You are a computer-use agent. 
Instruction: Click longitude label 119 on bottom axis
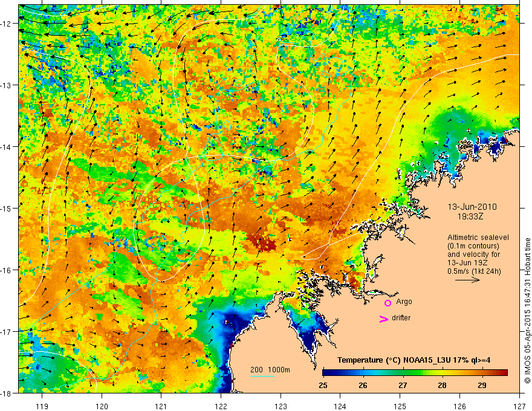click(42, 406)
